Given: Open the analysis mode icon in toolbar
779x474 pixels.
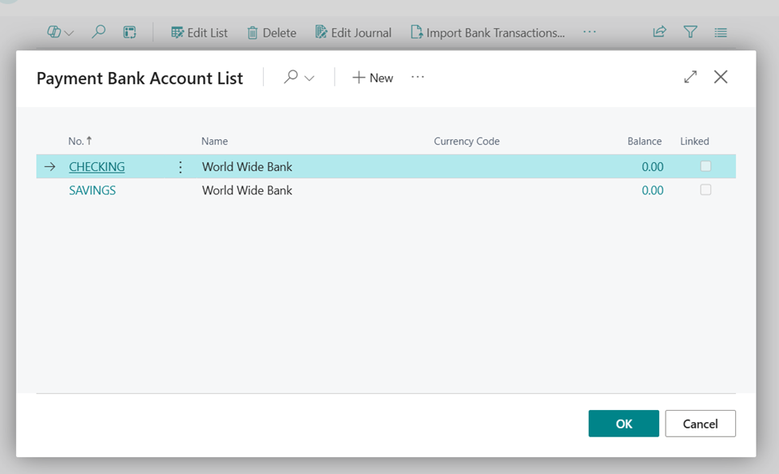Looking at the screenshot, I should (x=130, y=33).
